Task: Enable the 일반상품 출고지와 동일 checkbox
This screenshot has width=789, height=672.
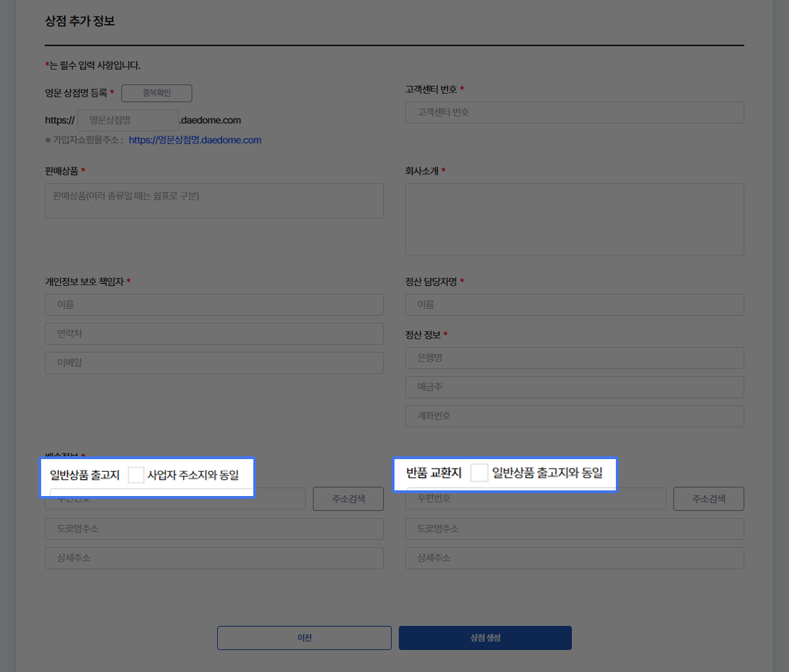Action: (480, 473)
